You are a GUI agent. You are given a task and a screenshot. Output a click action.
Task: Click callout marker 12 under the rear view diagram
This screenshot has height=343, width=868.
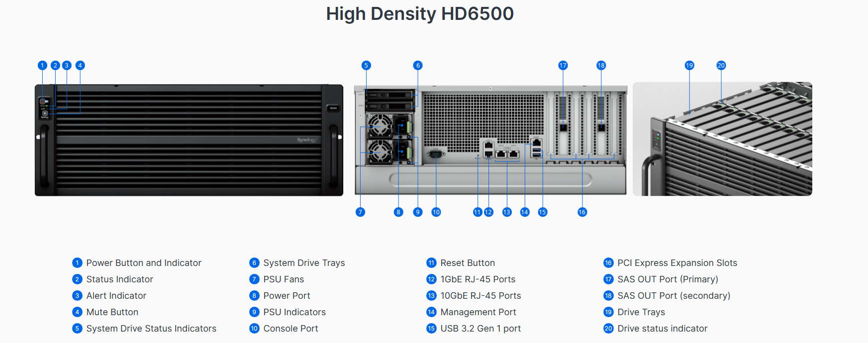(488, 212)
